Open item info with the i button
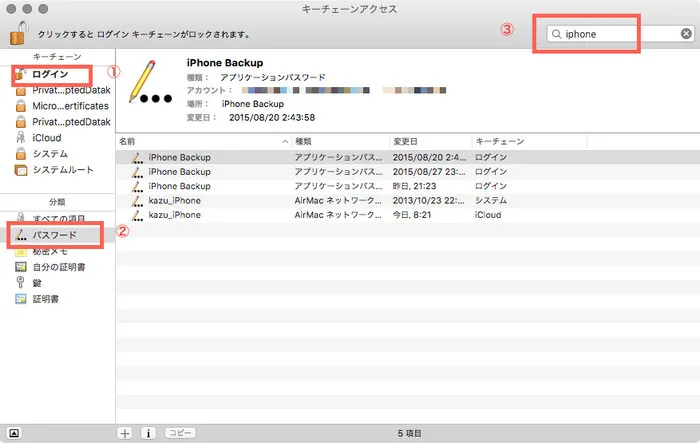Image resolution: width=700 pixels, height=443 pixels. (x=148, y=433)
